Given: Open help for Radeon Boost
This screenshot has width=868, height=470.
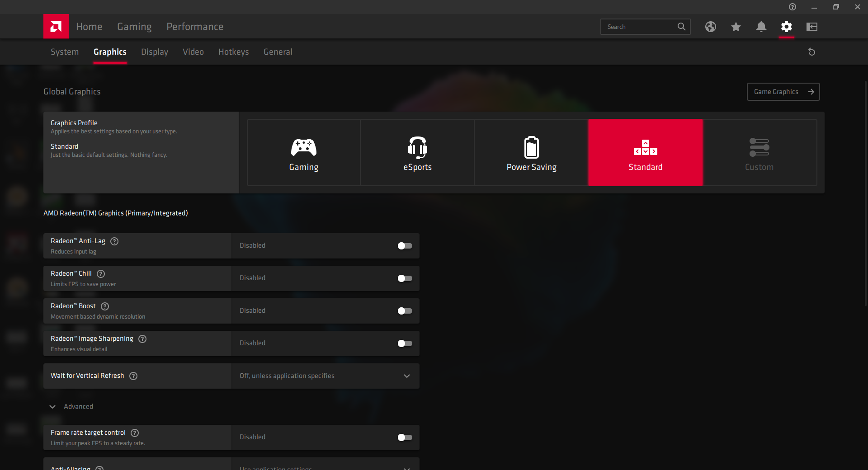Looking at the screenshot, I should tap(105, 306).
